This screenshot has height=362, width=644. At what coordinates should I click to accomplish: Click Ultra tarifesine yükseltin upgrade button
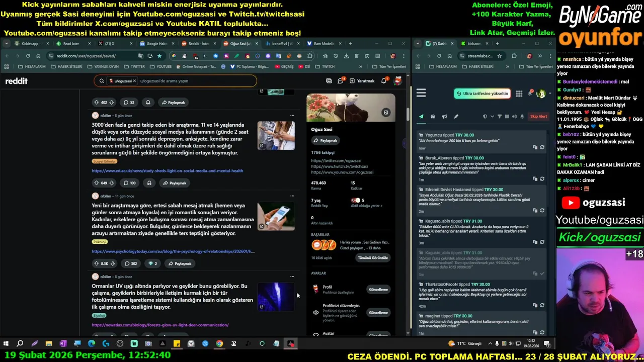pyautogui.click(x=482, y=94)
